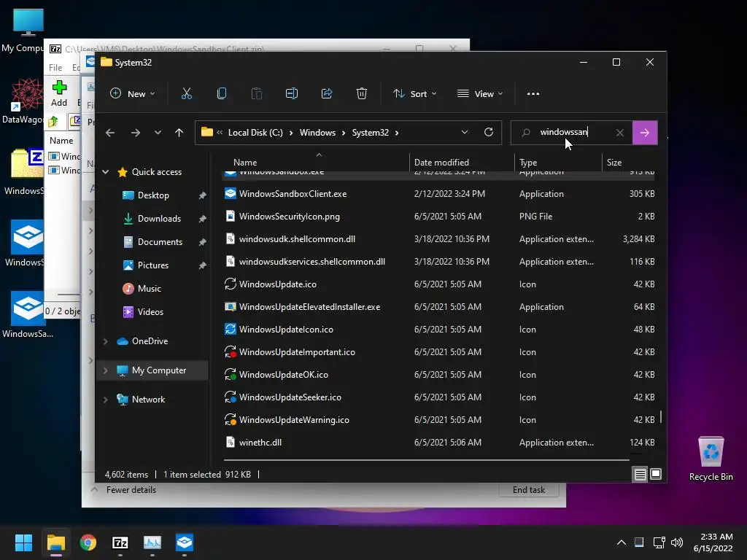The height and width of the screenshot is (560, 747).
Task: Select Documents in Quick access
Action: (160, 242)
